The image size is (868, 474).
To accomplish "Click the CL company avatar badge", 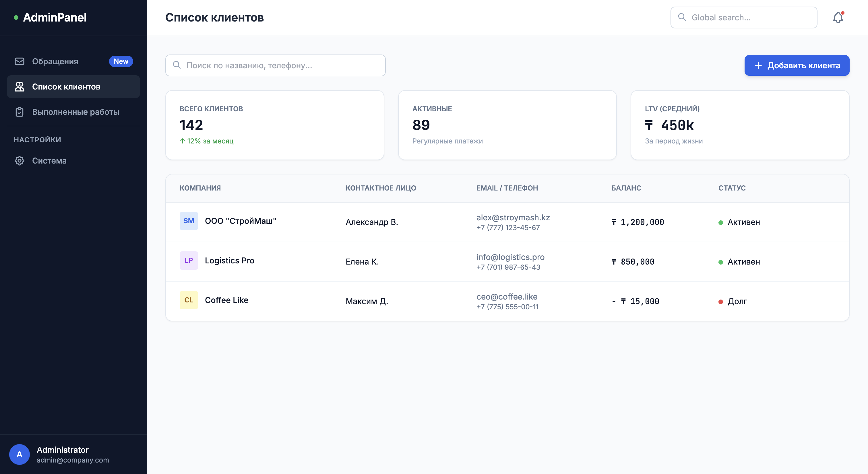I will (189, 300).
